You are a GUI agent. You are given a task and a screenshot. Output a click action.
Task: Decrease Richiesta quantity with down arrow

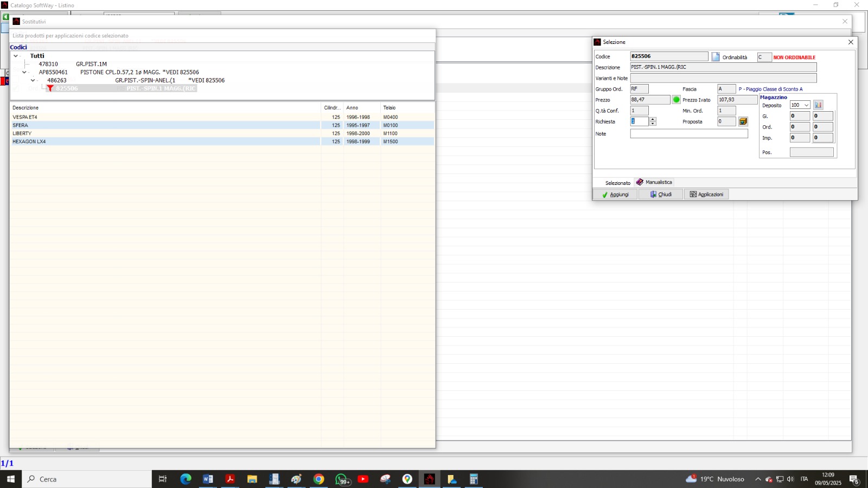pos(653,124)
